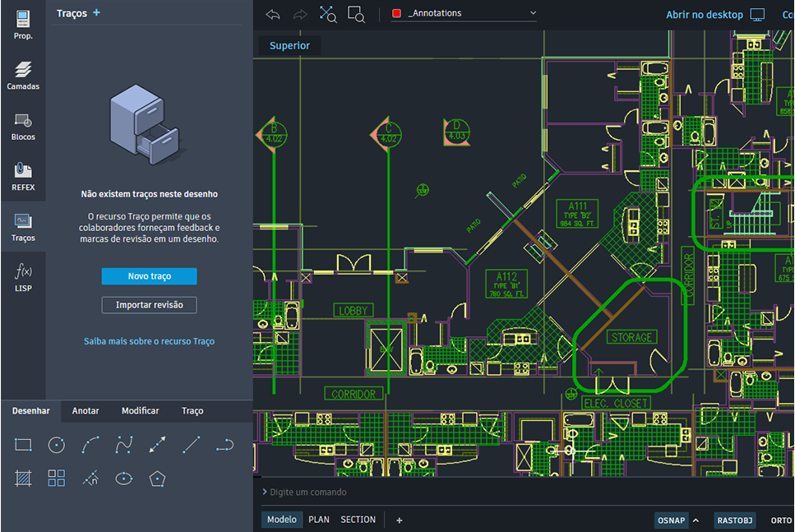Screen dimensions: 795x532
Task: Open the _Annotations layer dropdown
Action: coord(463,13)
